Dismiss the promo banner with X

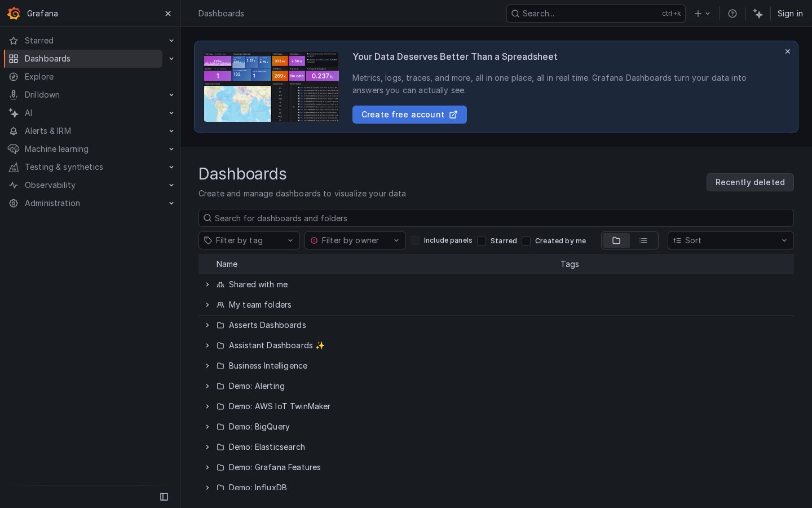click(788, 51)
